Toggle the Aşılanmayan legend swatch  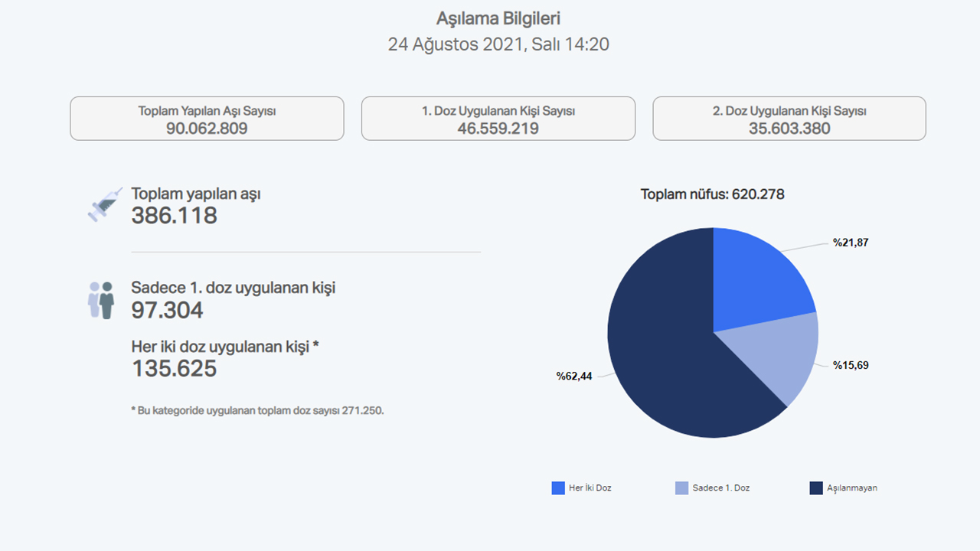click(x=816, y=488)
